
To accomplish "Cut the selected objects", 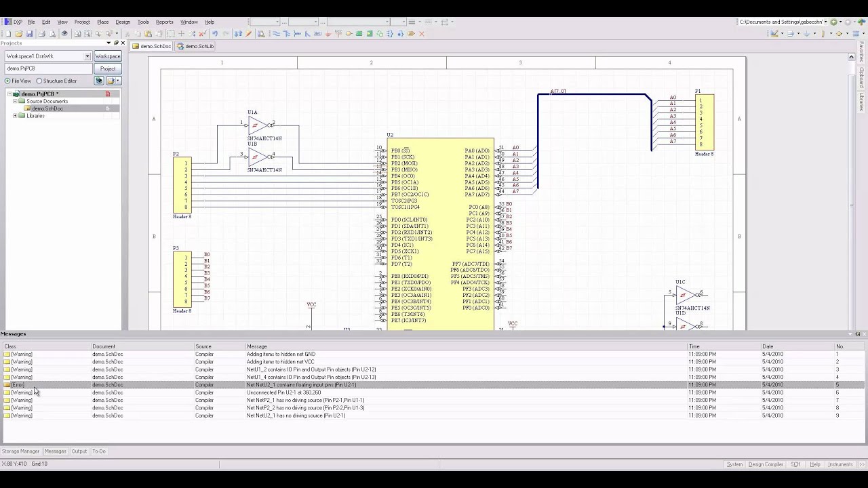I will pyautogui.click(x=127, y=33).
